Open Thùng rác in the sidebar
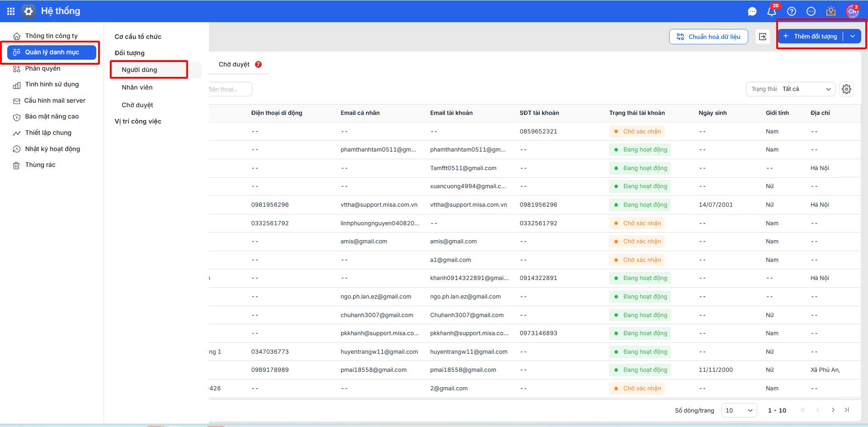This screenshot has height=427, width=868. pos(40,165)
